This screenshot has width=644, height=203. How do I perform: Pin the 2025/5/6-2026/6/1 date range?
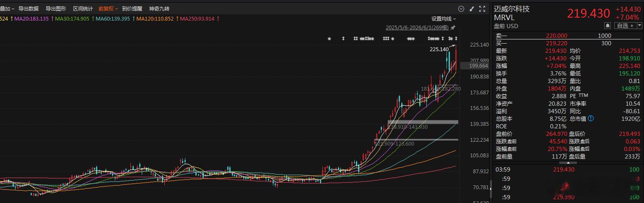(x=452, y=28)
